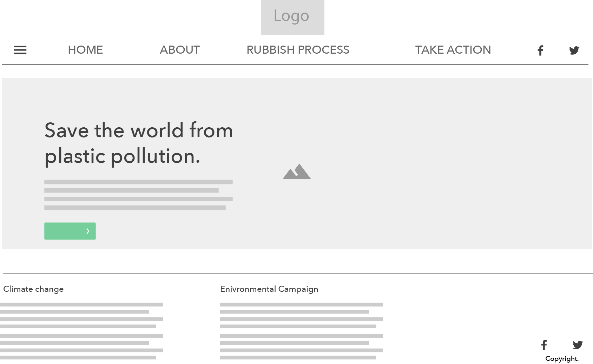593x364 pixels.
Task: Open the Facebook icon in the footer
Action: click(x=544, y=345)
